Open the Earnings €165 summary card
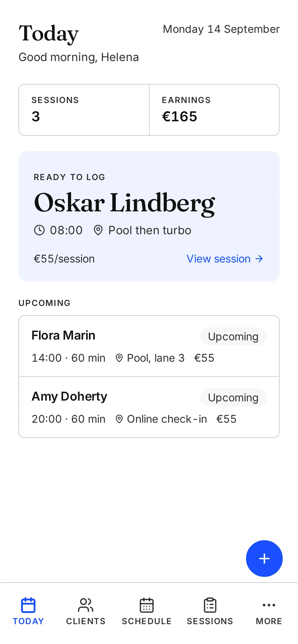Screen dimensions: 298x644 pos(214,110)
